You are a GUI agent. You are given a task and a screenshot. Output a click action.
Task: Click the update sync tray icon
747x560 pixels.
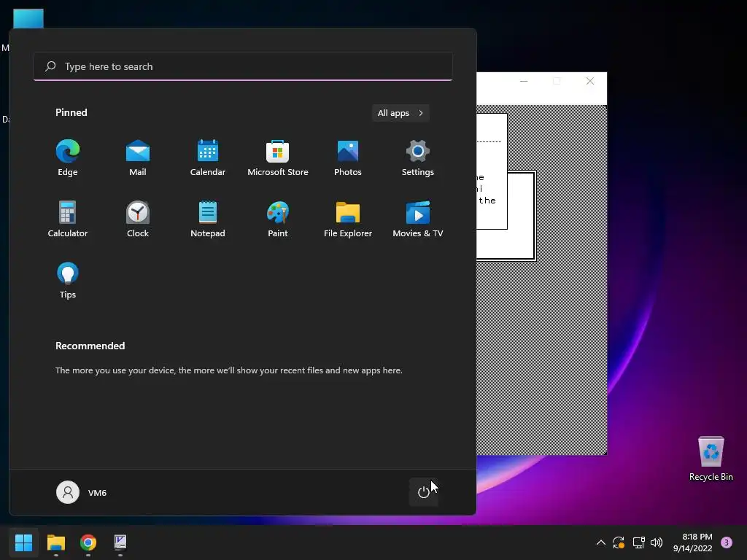(x=619, y=542)
